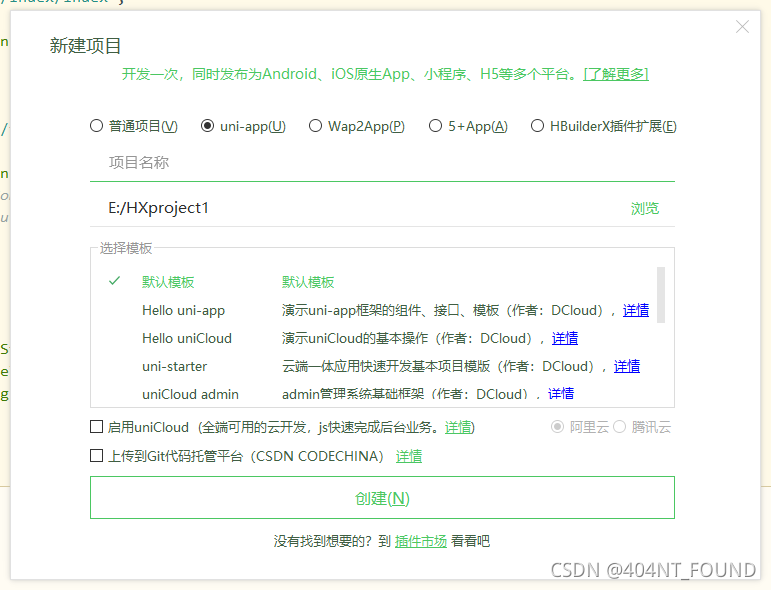Image resolution: width=771 pixels, height=590 pixels.
Task: Select the uni-app(U) radio button
Action: coord(208,126)
